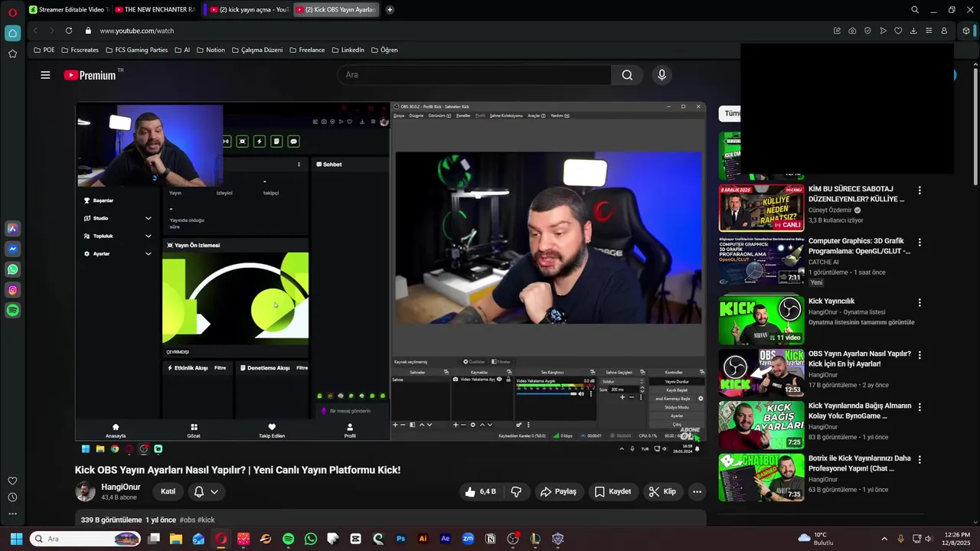Open Messenger in the Opera sidebar
Viewport: 980px width, 551px height.
click(x=12, y=249)
